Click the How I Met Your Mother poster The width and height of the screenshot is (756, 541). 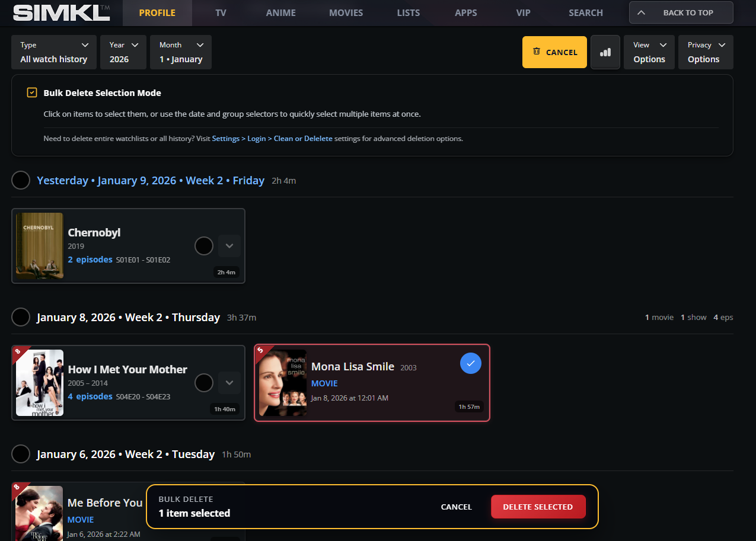coord(40,383)
